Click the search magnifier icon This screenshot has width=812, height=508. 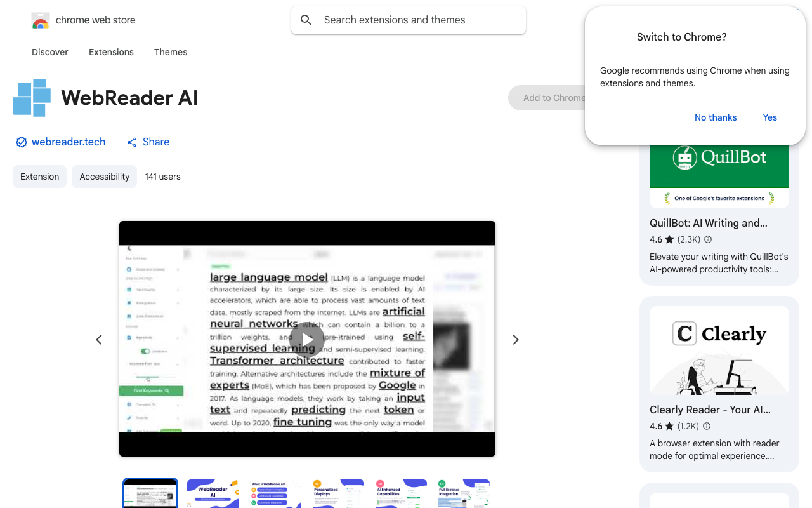306,20
